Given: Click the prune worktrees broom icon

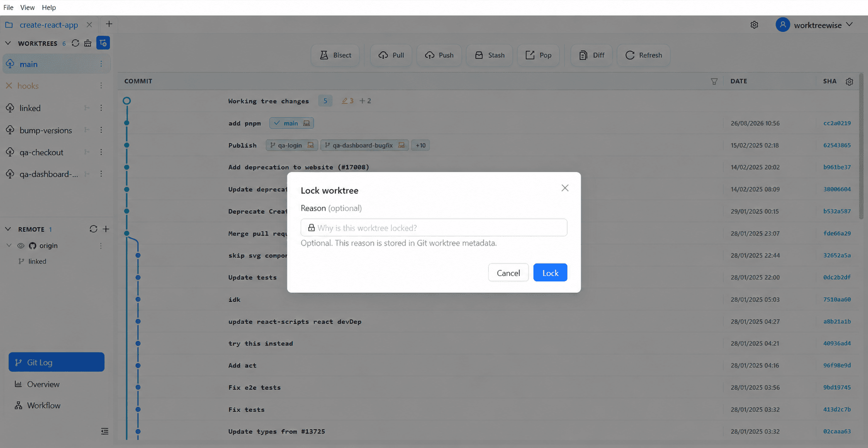Looking at the screenshot, I should pyautogui.click(x=88, y=43).
